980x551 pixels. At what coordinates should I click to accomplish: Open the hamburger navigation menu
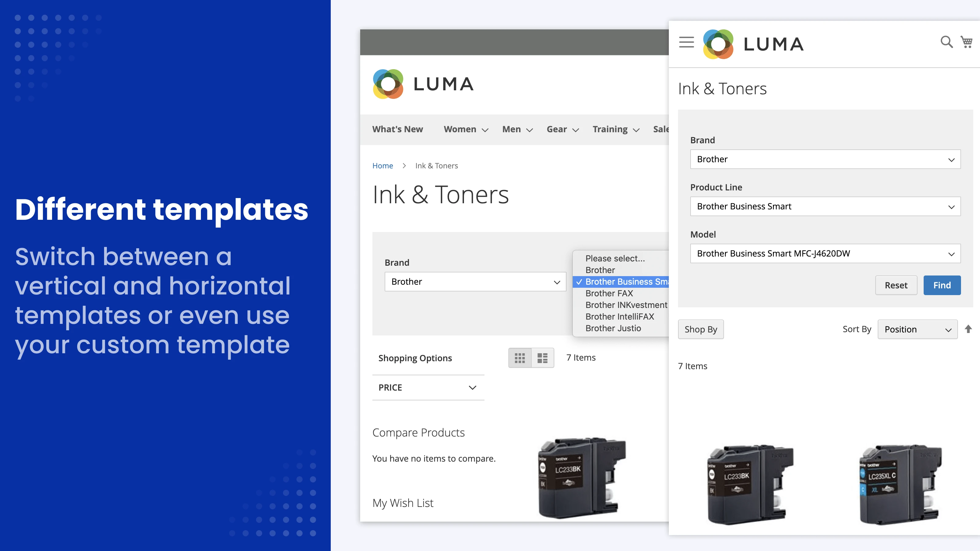(x=686, y=43)
